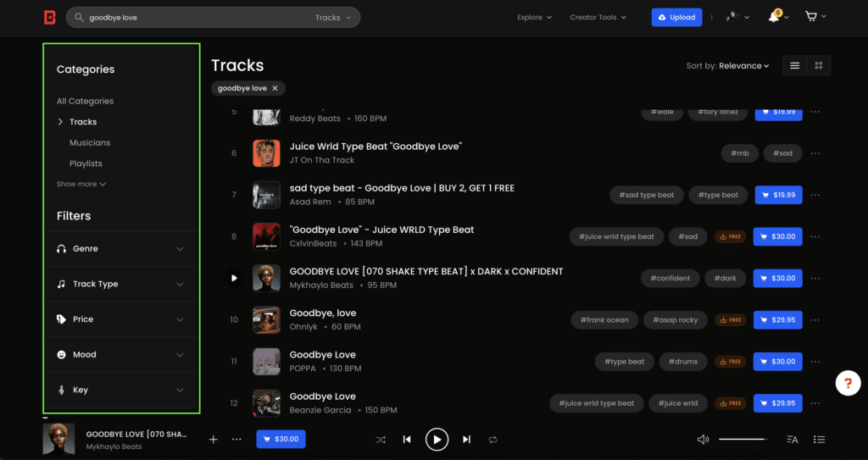Click the search magnifier icon
868x460 pixels.
coord(79,18)
